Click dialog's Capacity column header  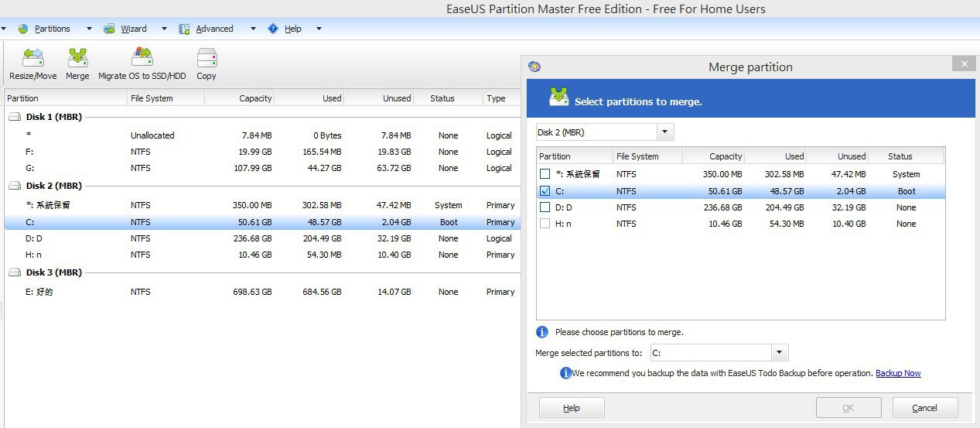click(713, 156)
